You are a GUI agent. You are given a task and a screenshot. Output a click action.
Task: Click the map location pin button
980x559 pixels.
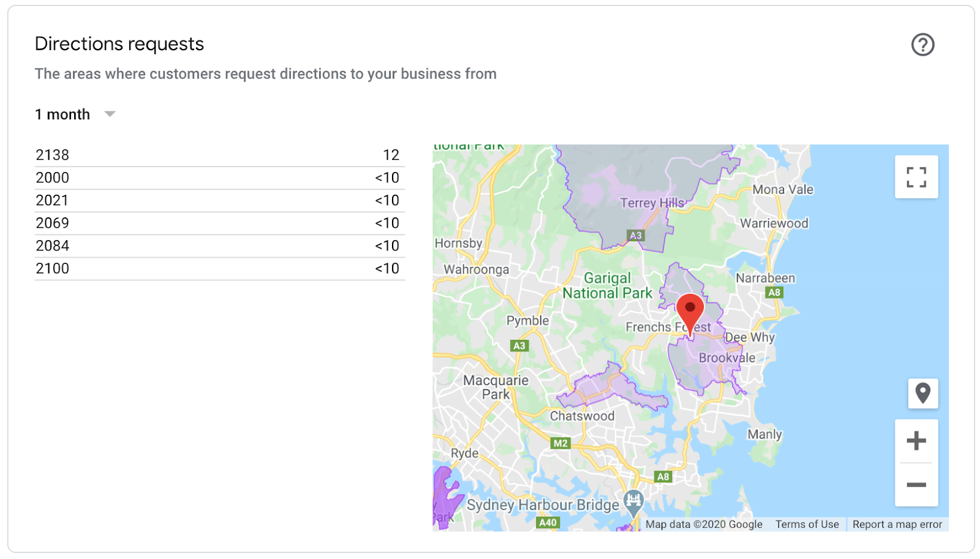tap(922, 393)
